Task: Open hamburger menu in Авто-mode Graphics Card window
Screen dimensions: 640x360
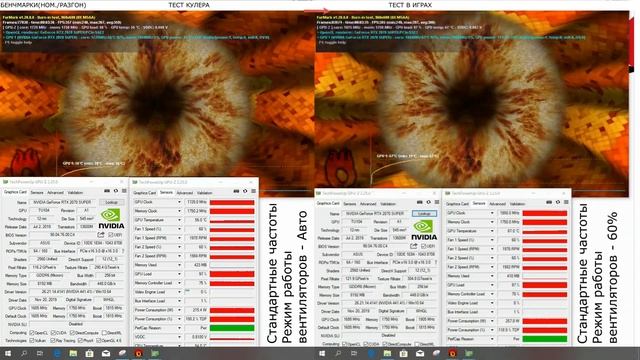Action: click(x=124, y=191)
